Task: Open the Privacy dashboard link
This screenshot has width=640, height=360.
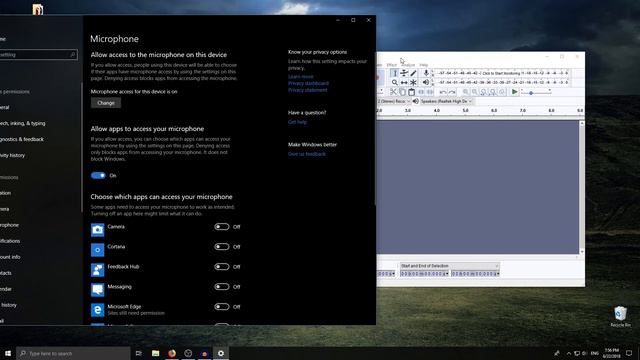Action: 308,83
